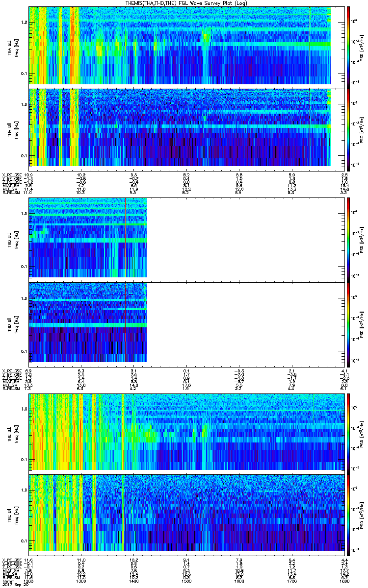Click the 0.1 frequency tick on THA B-perpendicular axis
Image resolution: width=368 pixels, height=588 pixels.
(x=24, y=74)
